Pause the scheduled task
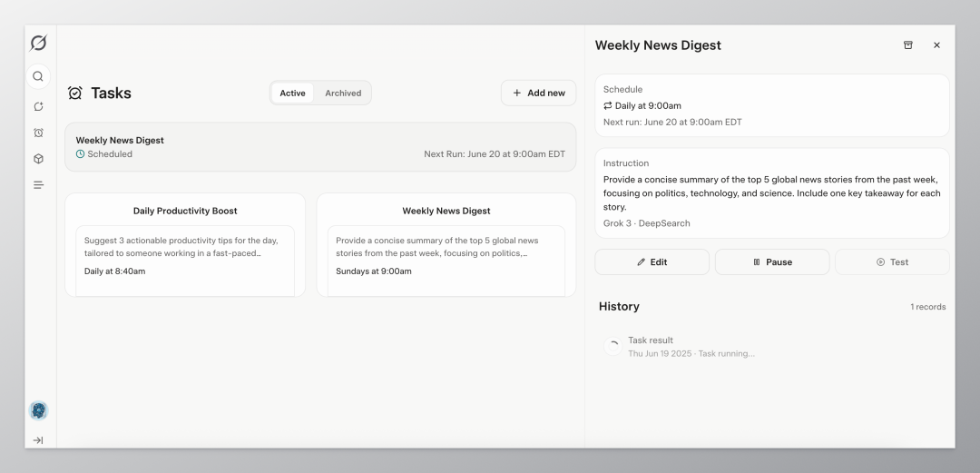Screen dimensions: 980x473 coord(772,262)
